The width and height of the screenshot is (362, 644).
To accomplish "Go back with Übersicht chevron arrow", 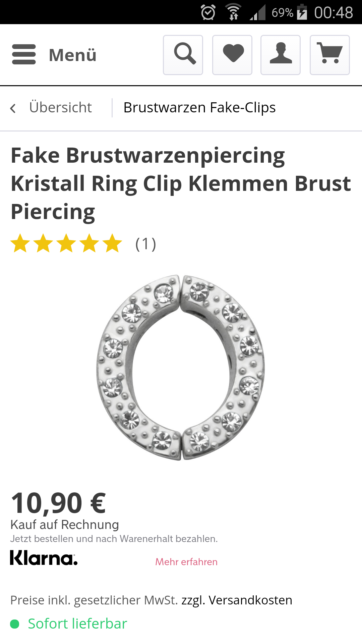I will point(13,108).
